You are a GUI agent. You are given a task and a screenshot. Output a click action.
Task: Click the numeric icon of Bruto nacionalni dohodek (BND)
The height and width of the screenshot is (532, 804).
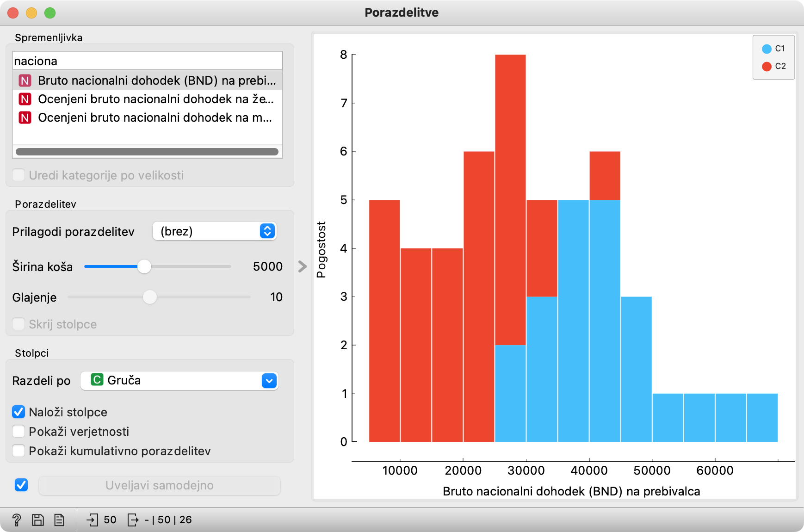pos(25,80)
